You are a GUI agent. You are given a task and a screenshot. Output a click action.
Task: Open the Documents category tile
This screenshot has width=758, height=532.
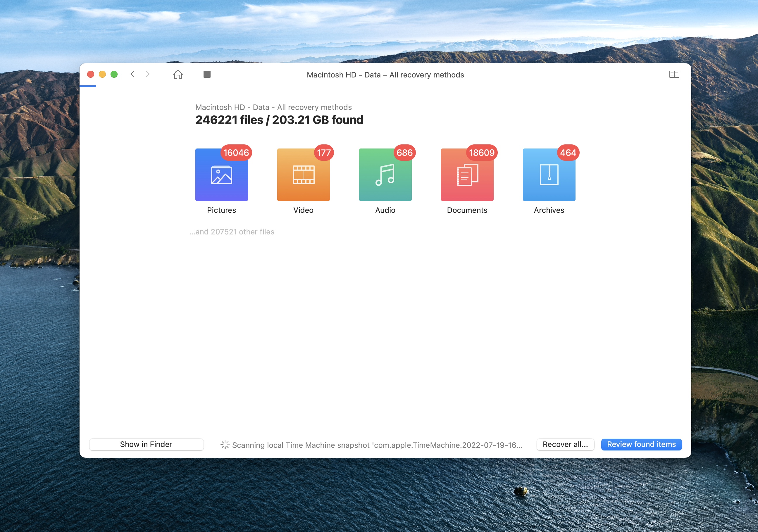(467, 175)
